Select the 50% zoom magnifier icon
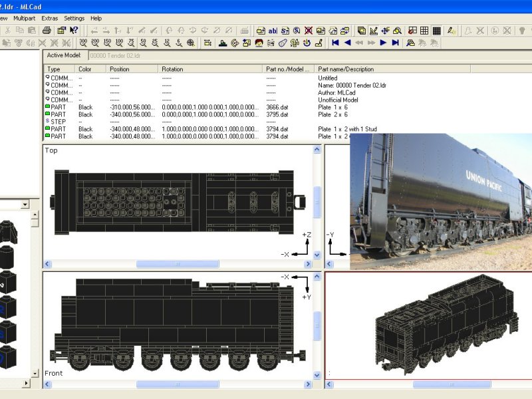532x399 pixels. pyautogui.click(x=143, y=43)
